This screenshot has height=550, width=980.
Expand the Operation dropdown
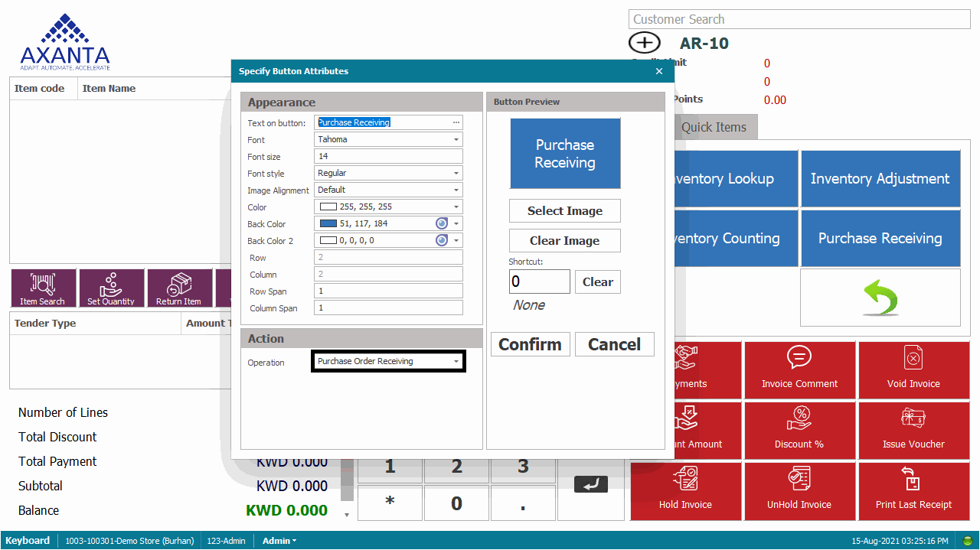(x=456, y=362)
